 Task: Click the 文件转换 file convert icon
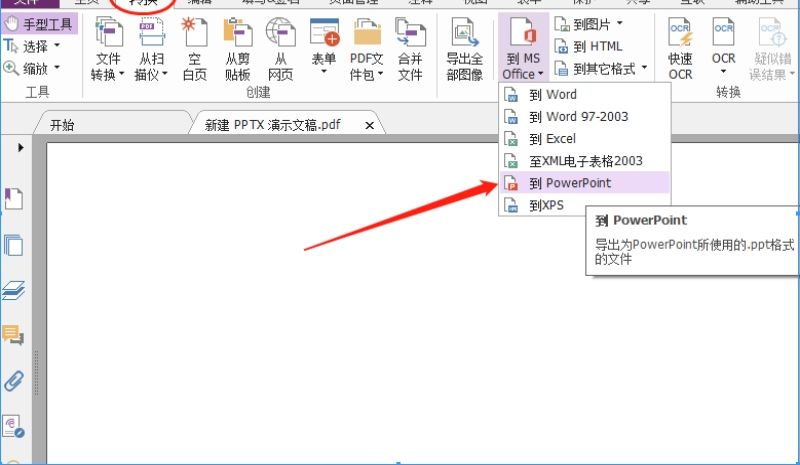pos(108,34)
